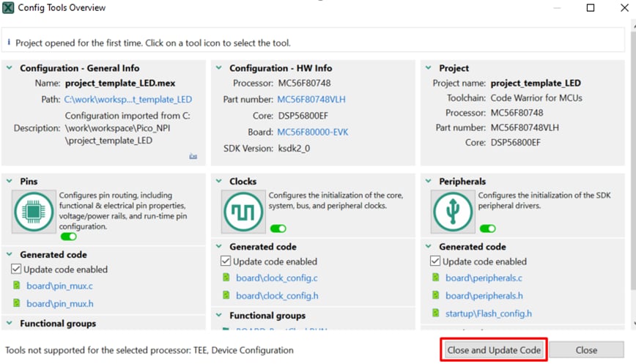Open the MC56F80000-EVK board link

(313, 132)
